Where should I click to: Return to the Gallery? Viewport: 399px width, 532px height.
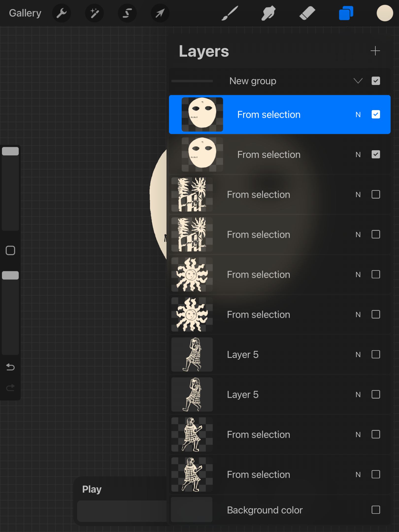point(25,13)
